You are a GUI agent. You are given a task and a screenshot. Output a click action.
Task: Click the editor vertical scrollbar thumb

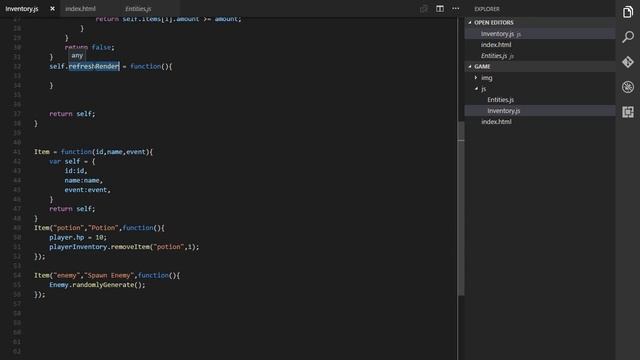(461, 208)
